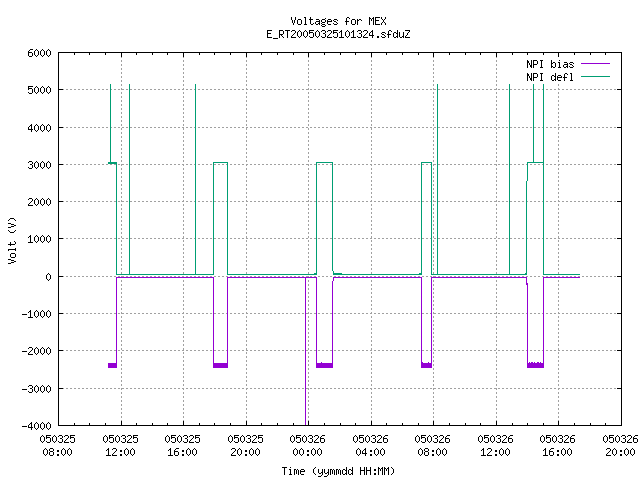Click the 050326 12:00 x-axis tick label
640x480 pixels.
(495, 445)
